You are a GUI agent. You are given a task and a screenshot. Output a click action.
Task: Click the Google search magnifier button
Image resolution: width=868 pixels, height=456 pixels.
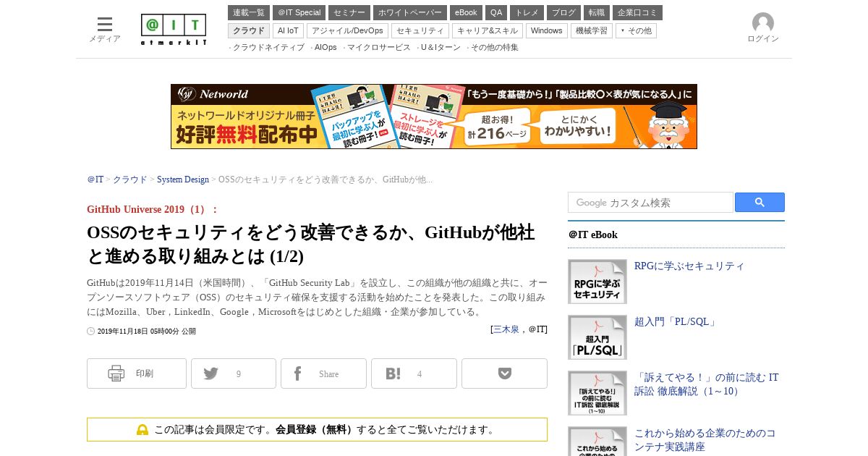tap(759, 203)
